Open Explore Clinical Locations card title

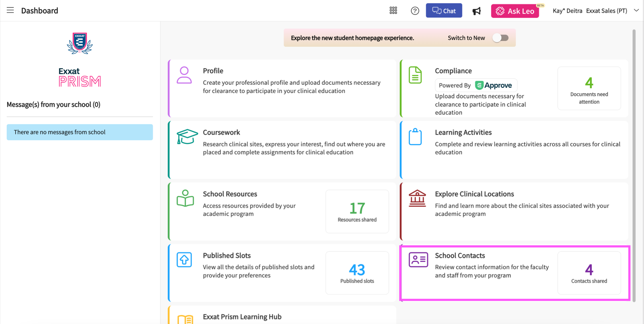pyautogui.click(x=474, y=194)
